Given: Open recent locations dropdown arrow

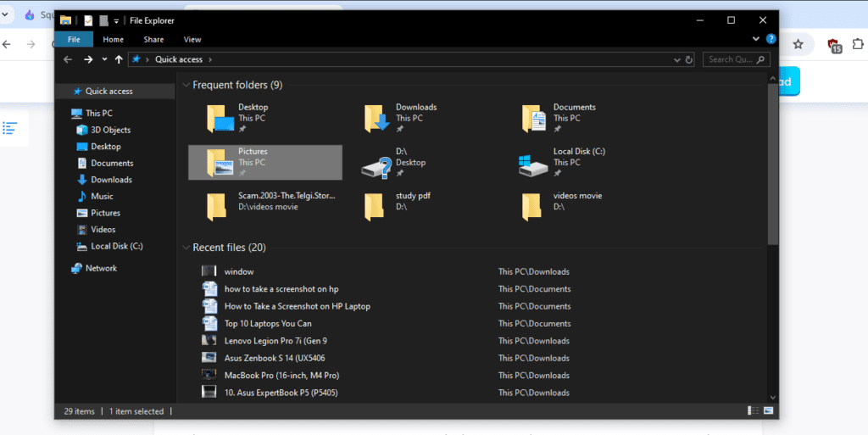Looking at the screenshot, I should pyautogui.click(x=103, y=59).
